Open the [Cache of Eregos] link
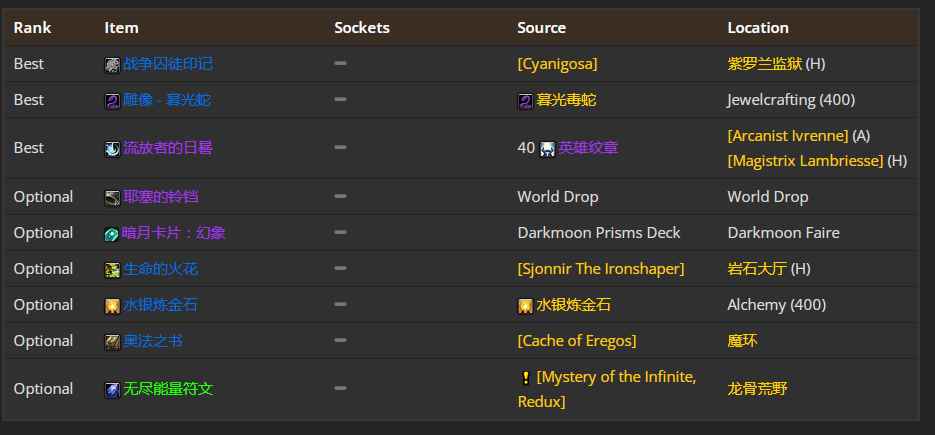 tap(577, 341)
